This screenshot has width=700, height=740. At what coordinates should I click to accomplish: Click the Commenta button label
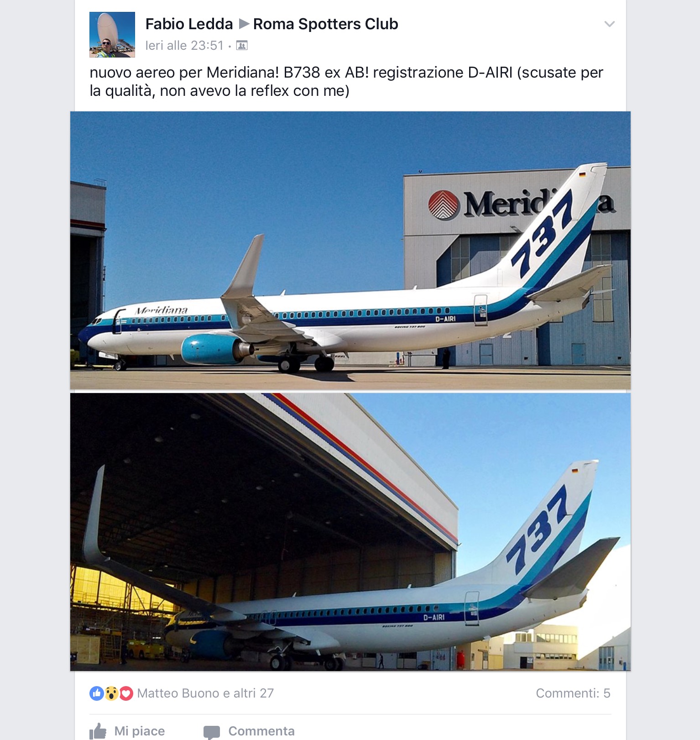[x=261, y=731]
